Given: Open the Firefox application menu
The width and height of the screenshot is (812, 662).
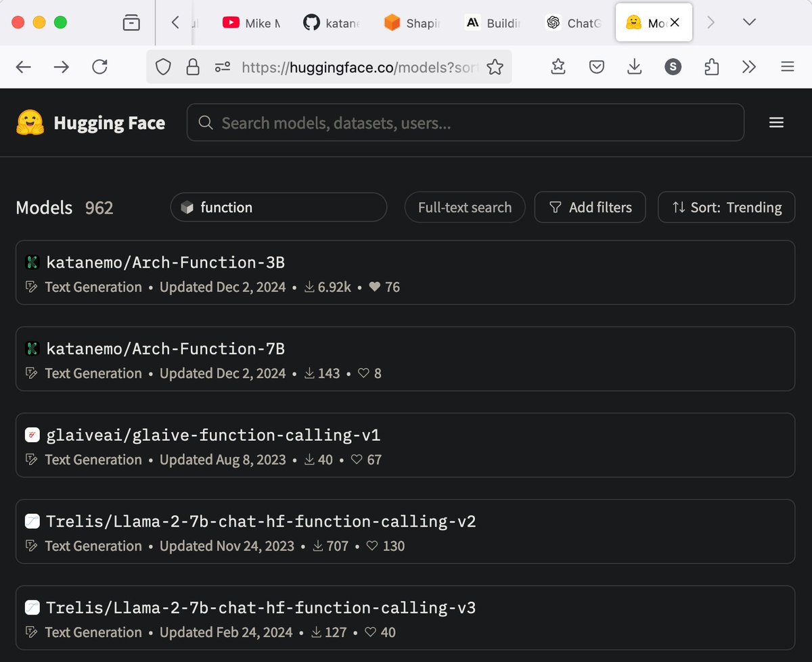Looking at the screenshot, I should click(787, 66).
